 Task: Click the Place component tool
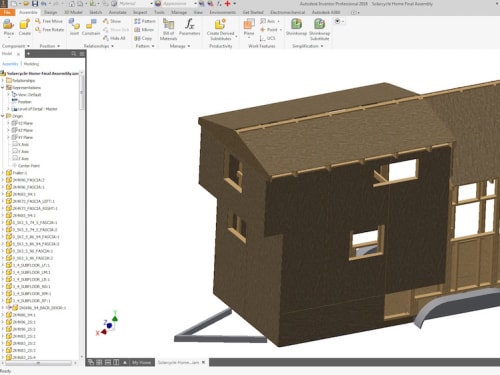[9, 27]
